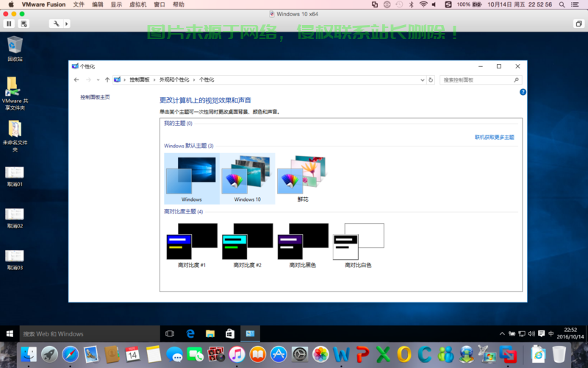Click the up arrow in address bar
Image resolution: width=588 pixels, height=368 pixels.
pos(107,79)
